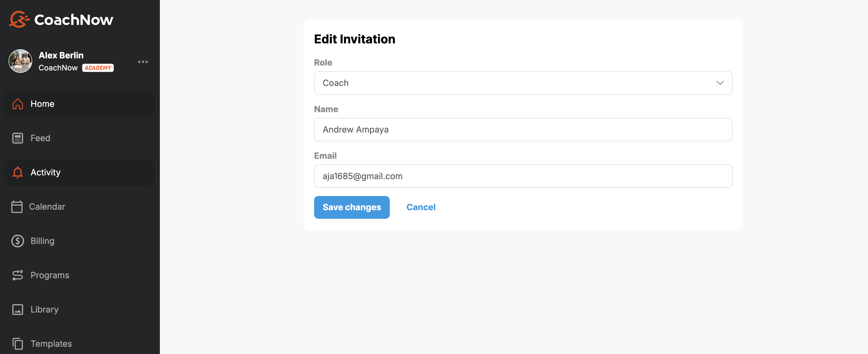Open the Calendar icon

[17, 207]
